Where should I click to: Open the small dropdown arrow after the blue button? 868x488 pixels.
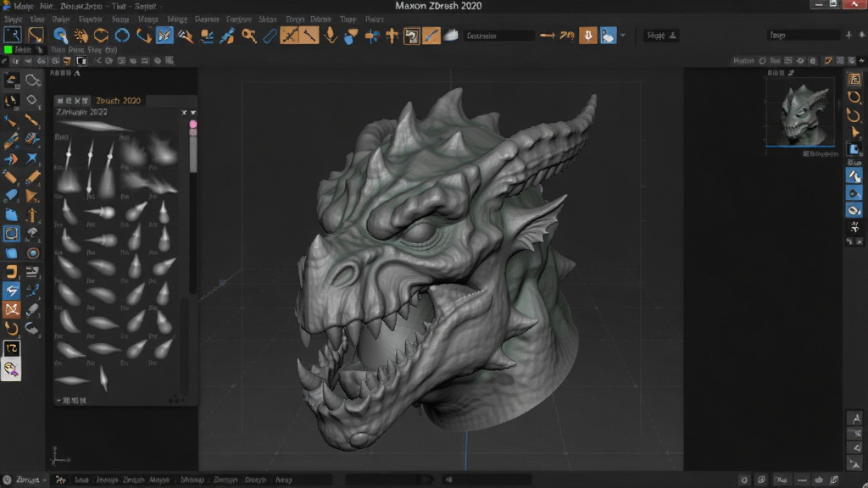[x=623, y=36]
